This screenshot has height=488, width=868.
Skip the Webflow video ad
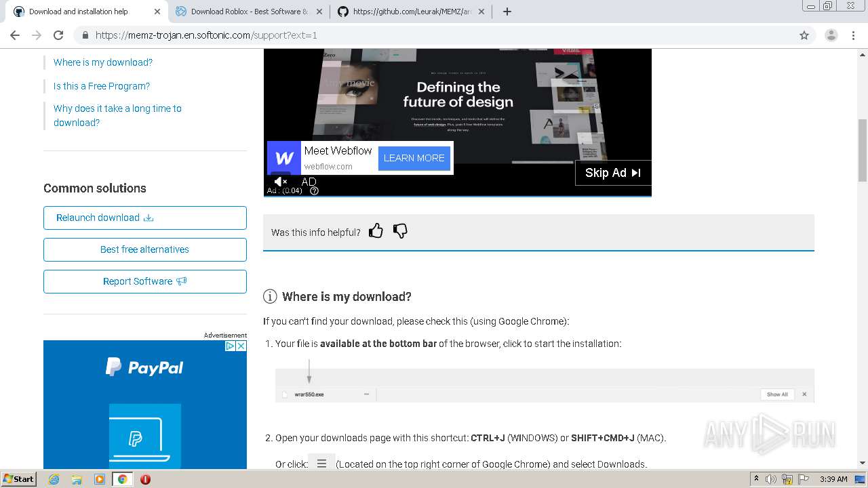tap(613, 173)
